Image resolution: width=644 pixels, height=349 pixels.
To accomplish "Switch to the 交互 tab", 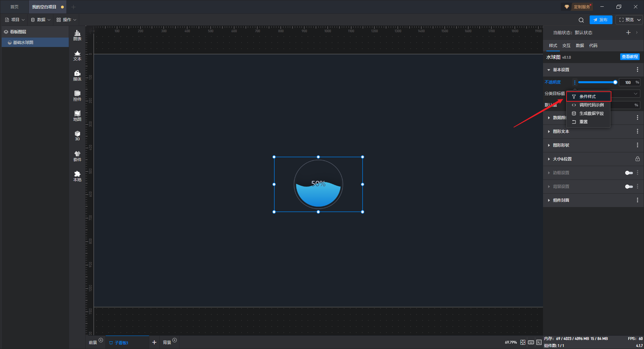I will (566, 46).
